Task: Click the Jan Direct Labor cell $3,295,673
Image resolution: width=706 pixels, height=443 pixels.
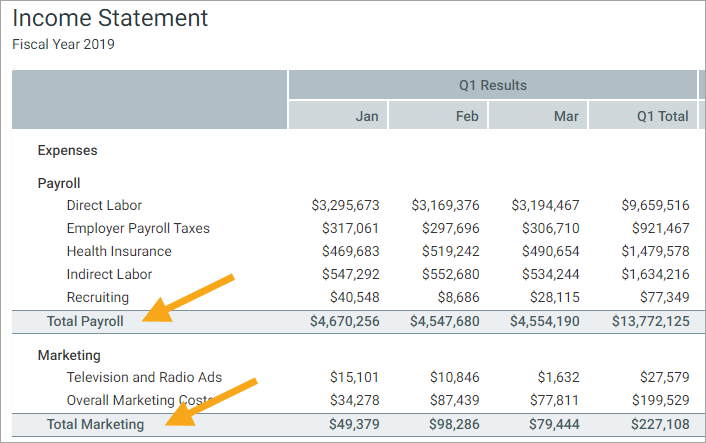Action: 345,205
